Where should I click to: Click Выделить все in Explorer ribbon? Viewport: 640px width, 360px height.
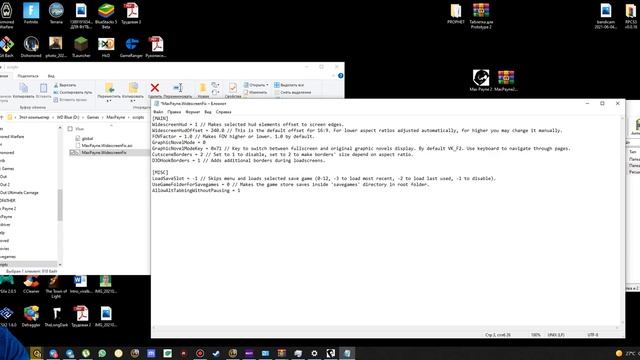[289, 85]
